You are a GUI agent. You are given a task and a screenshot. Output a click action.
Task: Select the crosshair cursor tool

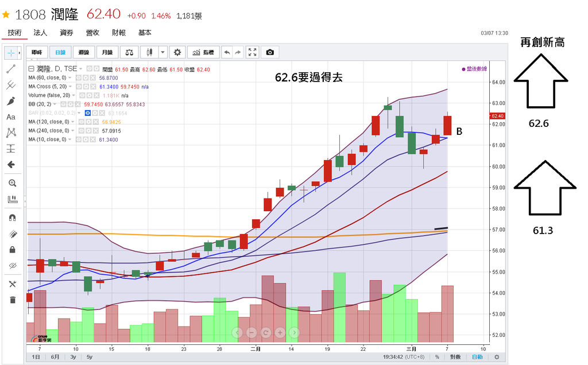[11, 53]
